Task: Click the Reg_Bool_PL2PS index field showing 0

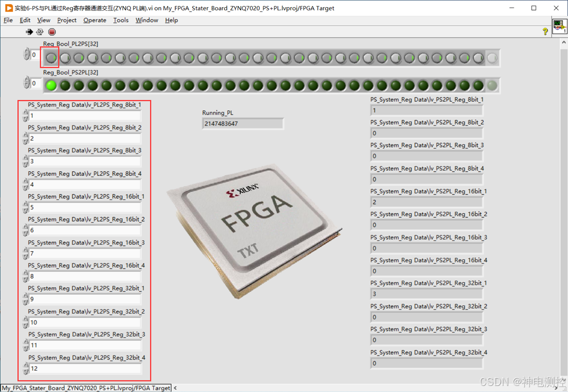Action: click(x=35, y=55)
